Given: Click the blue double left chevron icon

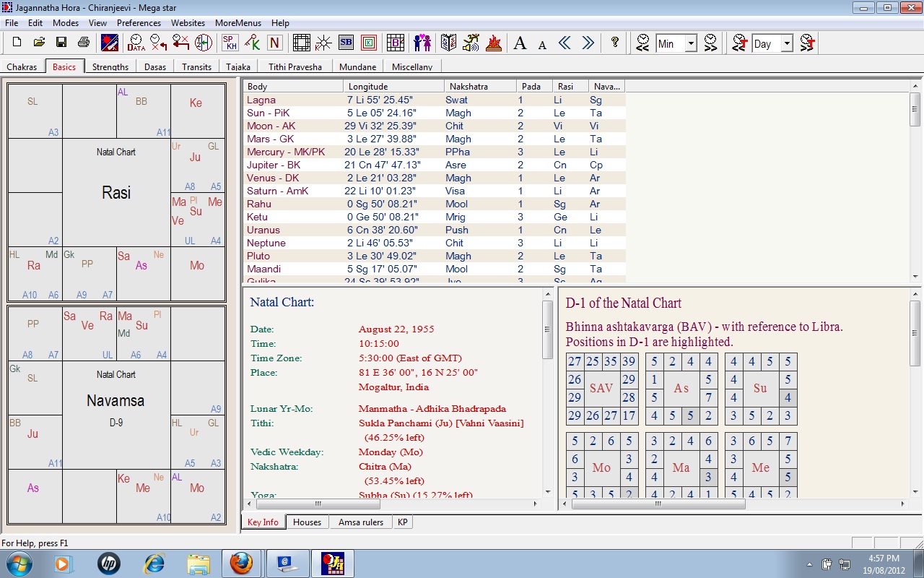Looking at the screenshot, I should [565, 43].
